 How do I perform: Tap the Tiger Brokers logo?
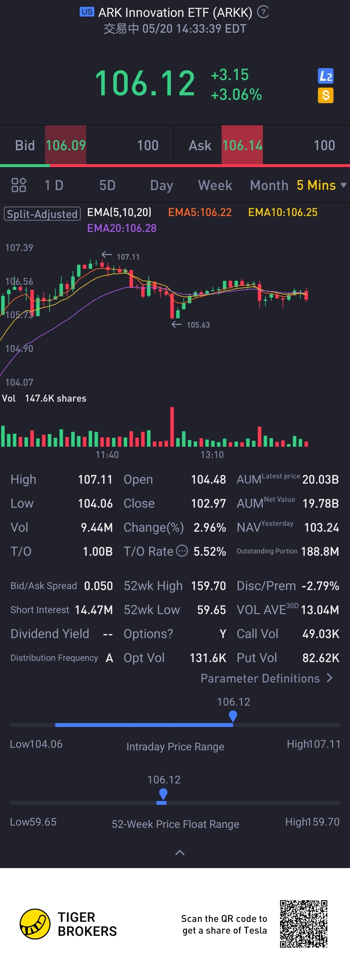pos(35,924)
